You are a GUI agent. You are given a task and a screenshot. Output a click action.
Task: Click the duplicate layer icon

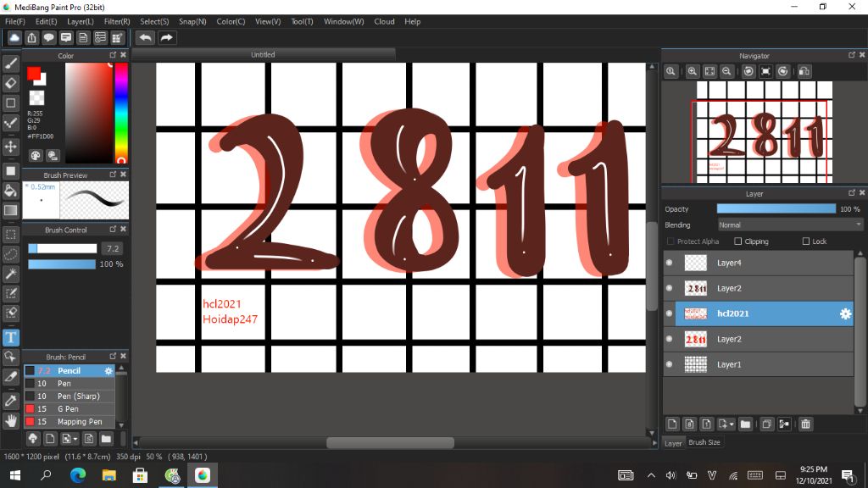click(x=766, y=424)
